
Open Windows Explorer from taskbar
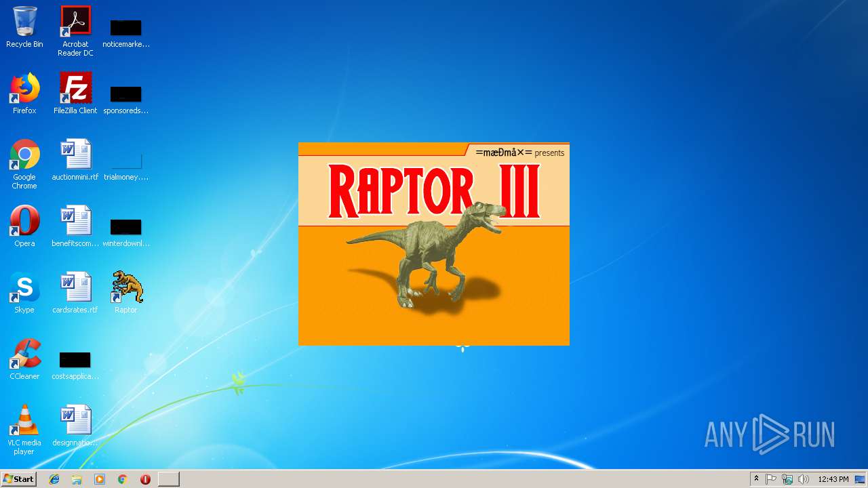click(77, 479)
